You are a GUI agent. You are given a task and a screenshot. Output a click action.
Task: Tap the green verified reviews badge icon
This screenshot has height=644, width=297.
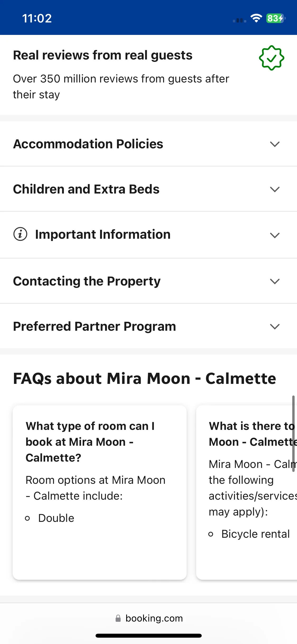(271, 58)
